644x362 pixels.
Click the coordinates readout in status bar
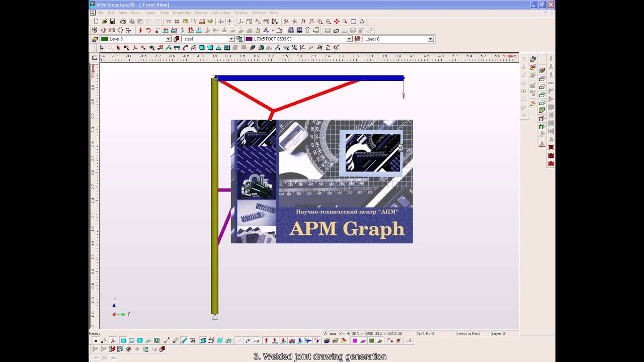370,333
